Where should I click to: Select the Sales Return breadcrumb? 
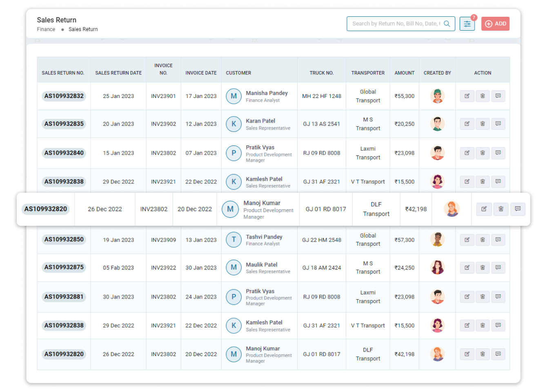pos(83,29)
